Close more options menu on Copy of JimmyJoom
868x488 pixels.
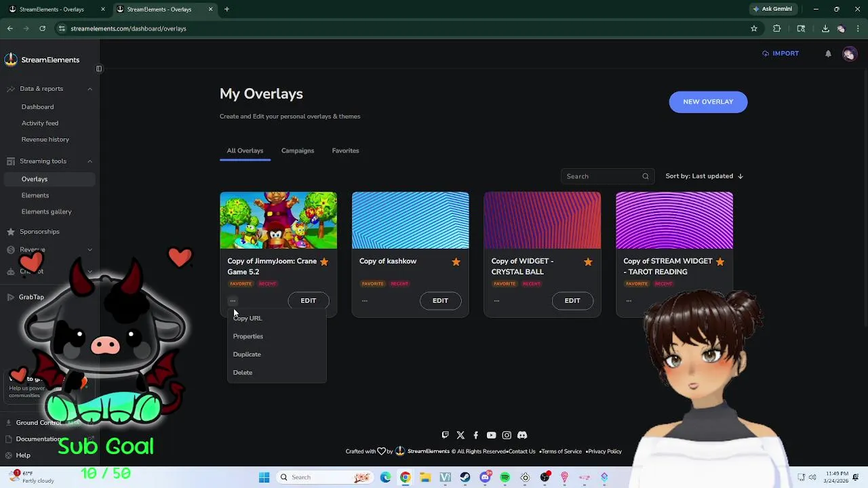coord(233,300)
